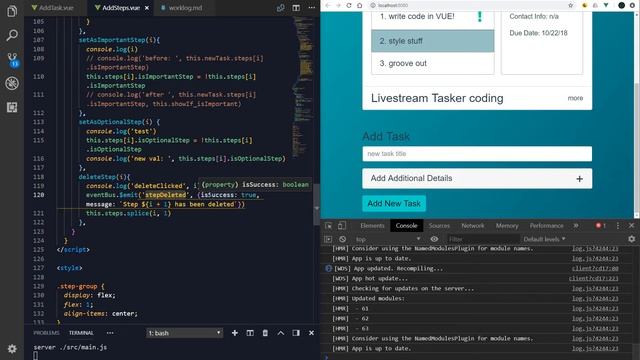Expand Livestream Tasker coding via 'more'
The height and width of the screenshot is (360, 640).
click(575, 98)
